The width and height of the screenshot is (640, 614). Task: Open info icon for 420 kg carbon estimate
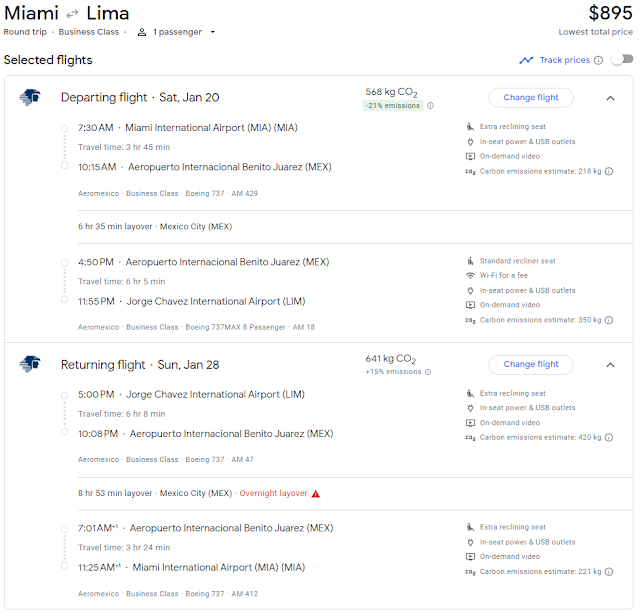609,438
